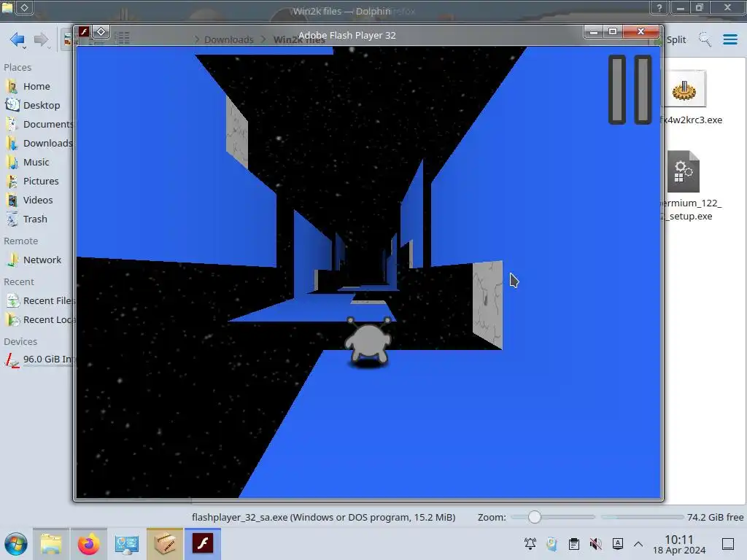Open keyboard layout tray icon
747x560 pixels.
(618, 543)
